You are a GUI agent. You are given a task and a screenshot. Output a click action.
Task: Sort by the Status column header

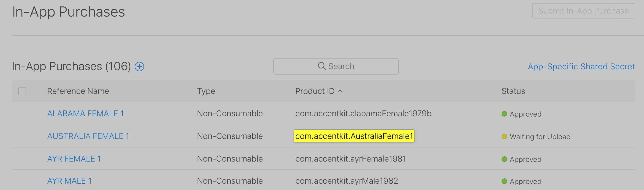coord(513,91)
